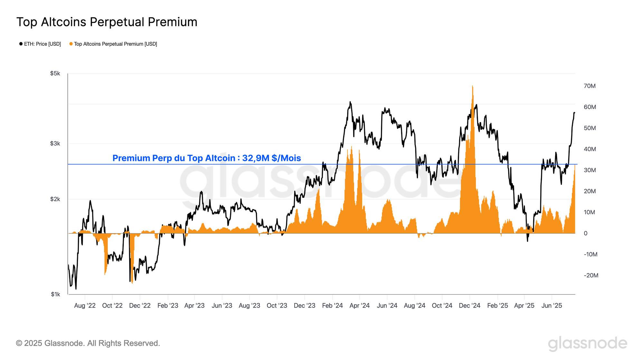The width and height of the screenshot is (644, 362).
Task: Click the Dec '24 x-axis label
Action: point(469,305)
